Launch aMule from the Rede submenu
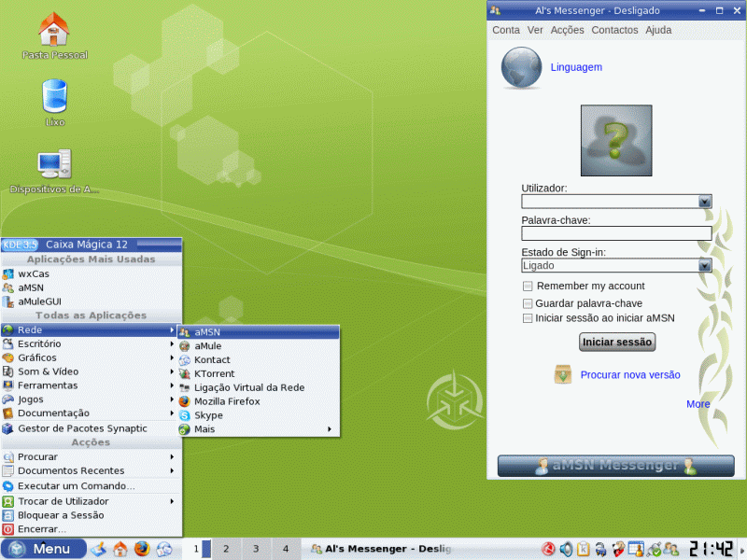This screenshot has height=560, width=747. 259,345
